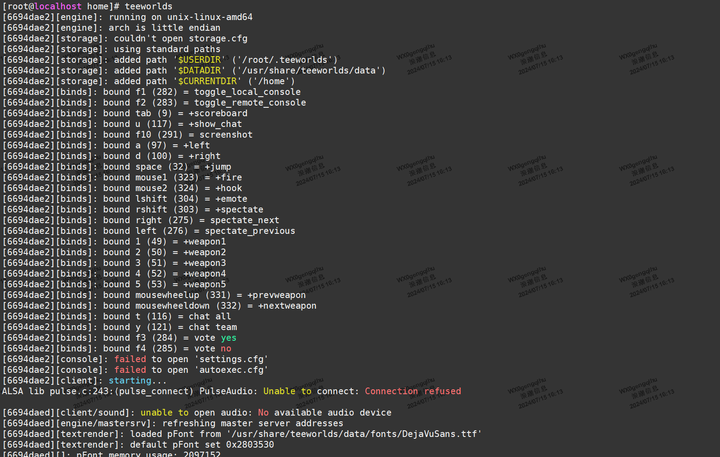Screen dimensions: 720x457
Task: Click the '+weapon5' bind line
Action: pyautogui.click(x=114, y=284)
